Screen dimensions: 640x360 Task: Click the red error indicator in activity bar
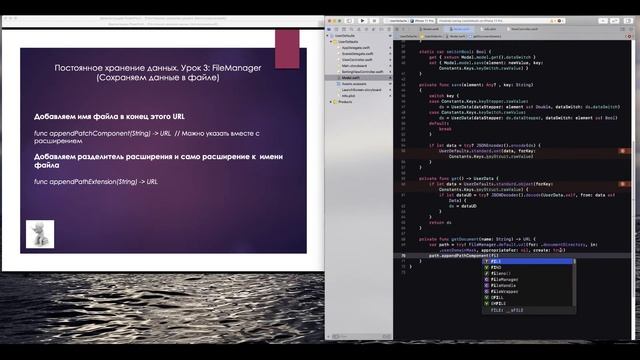[560, 20]
